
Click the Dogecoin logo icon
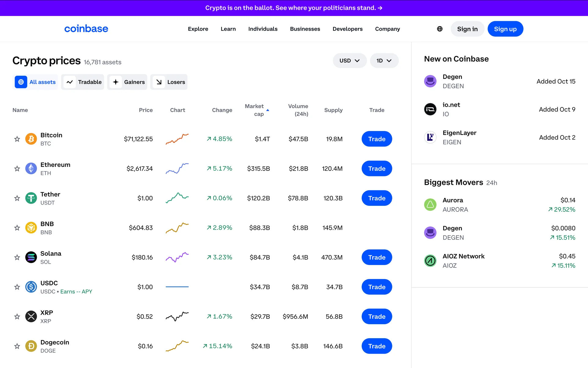[31, 346]
